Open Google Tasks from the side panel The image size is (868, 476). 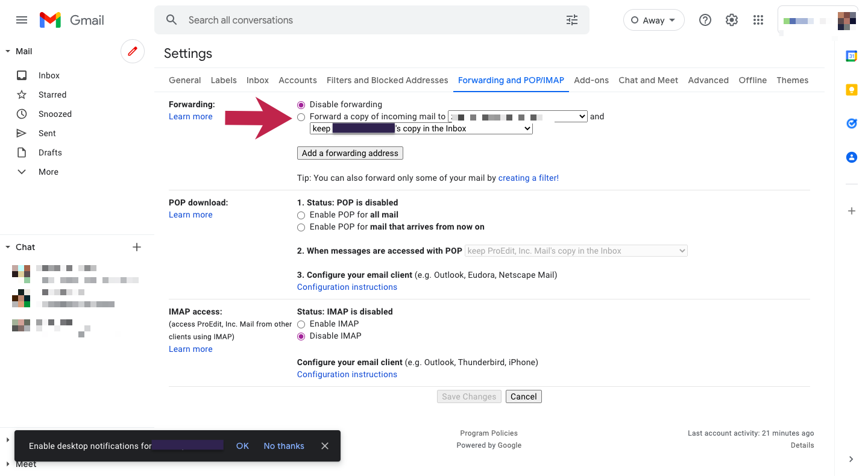[x=851, y=123]
